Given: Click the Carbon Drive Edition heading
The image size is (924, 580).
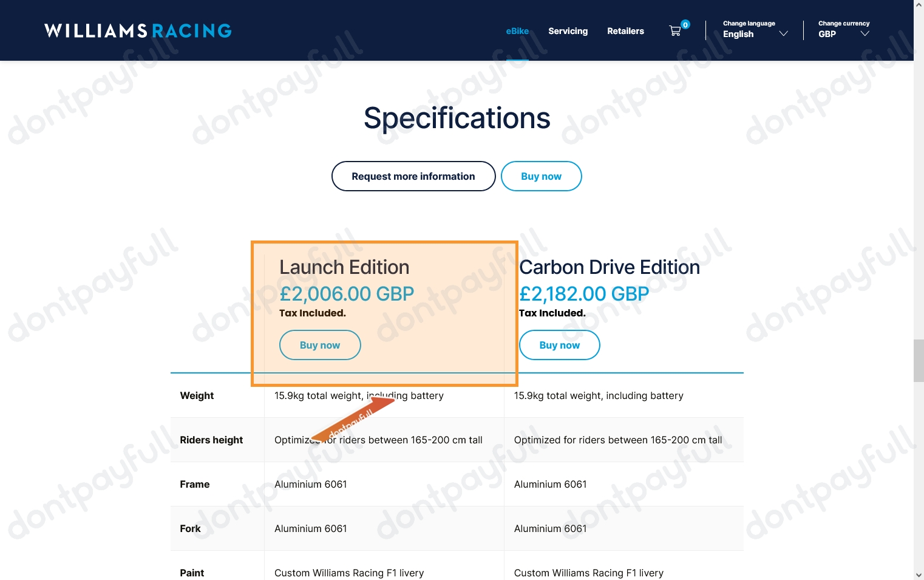Looking at the screenshot, I should [x=610, y=267].
